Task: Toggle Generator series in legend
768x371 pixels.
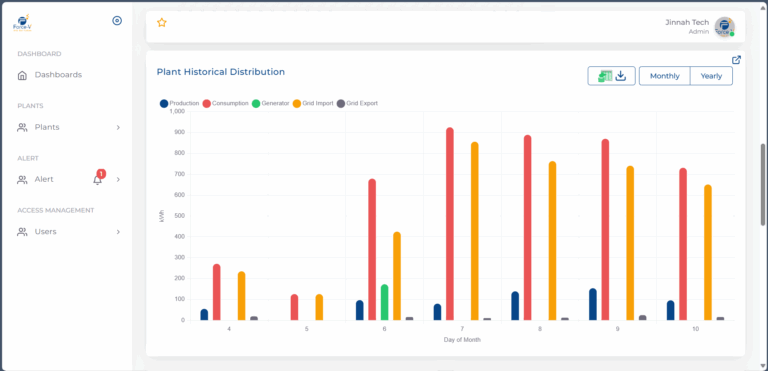Action: (x=270, y=103)
